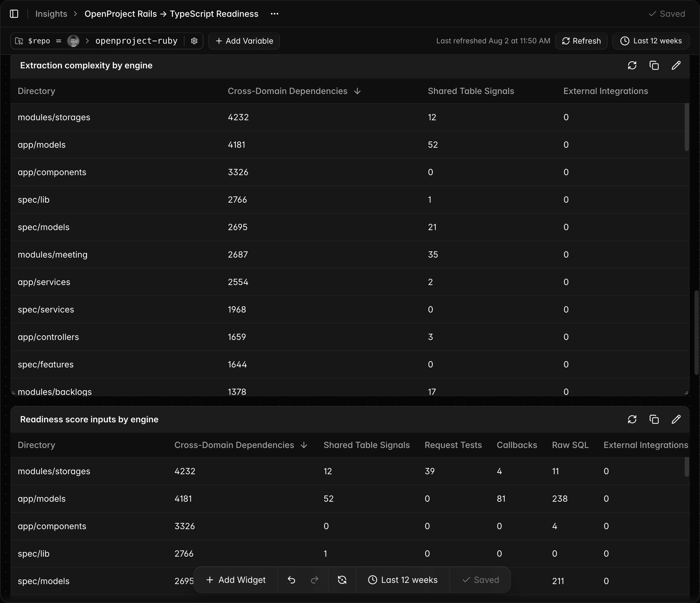Select modules/meeting directory cell
The image size is (700, 603).
53,255
